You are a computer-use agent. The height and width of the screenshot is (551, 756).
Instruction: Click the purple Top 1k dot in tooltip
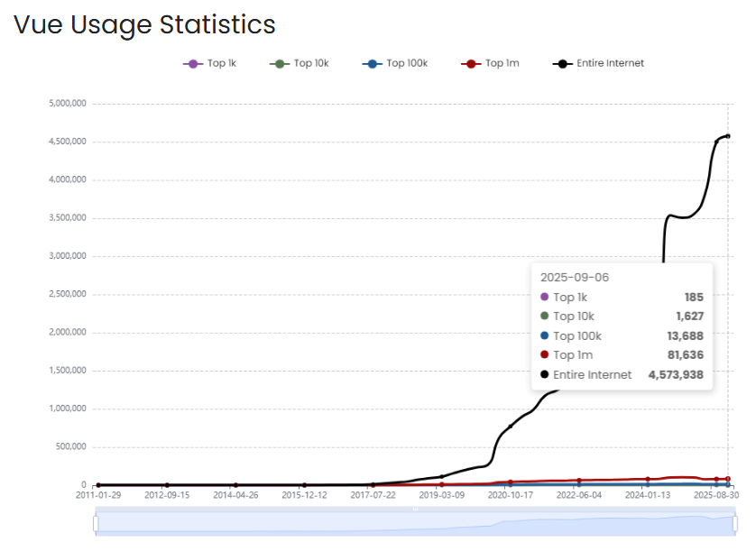(544, 297)
